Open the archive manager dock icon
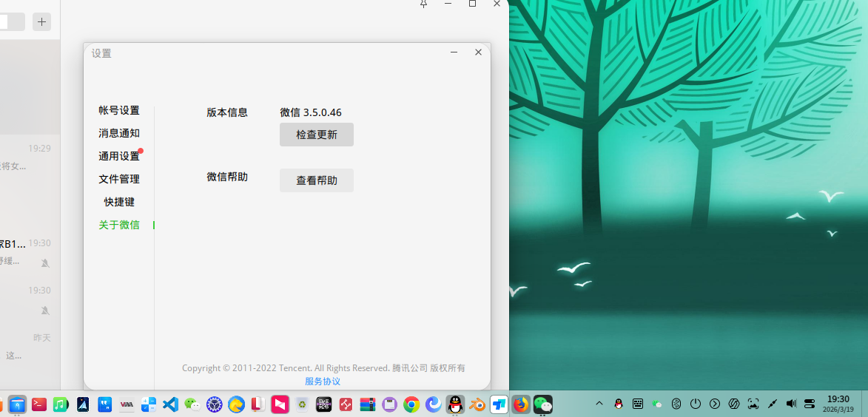The width and height of the screenshot is (868, 417). click(x=368, y=405)
